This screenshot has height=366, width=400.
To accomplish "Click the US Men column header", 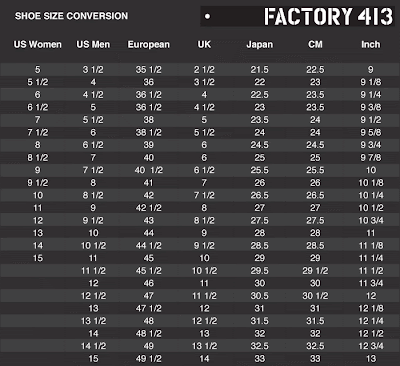I will [93, 45].
